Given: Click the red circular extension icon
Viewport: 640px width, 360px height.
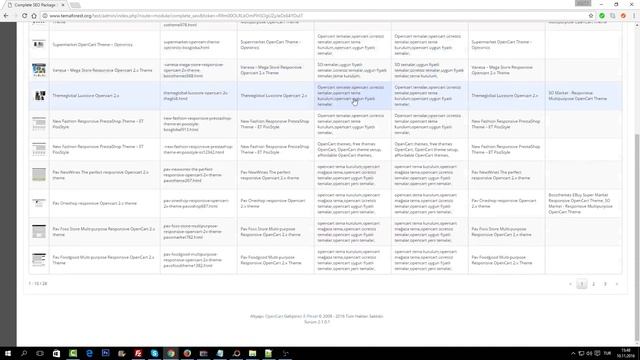Looking at the screenshot, I should click(x=623, y=16).
